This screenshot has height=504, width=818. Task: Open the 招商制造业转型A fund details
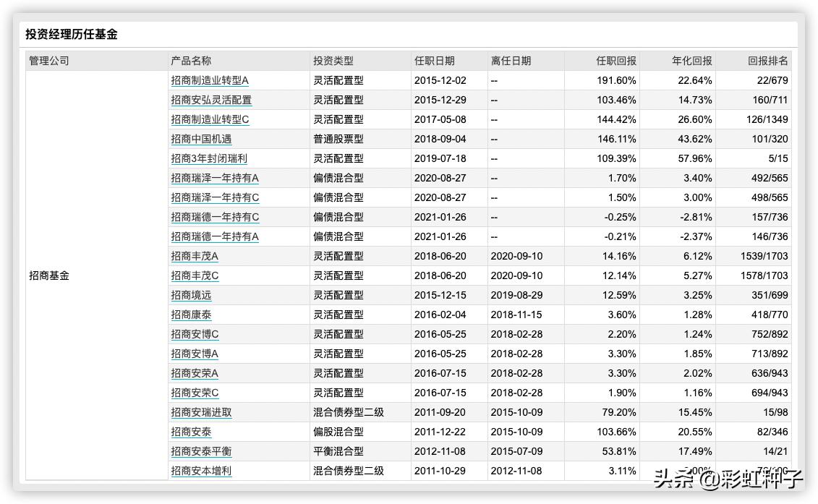(210, 80)
